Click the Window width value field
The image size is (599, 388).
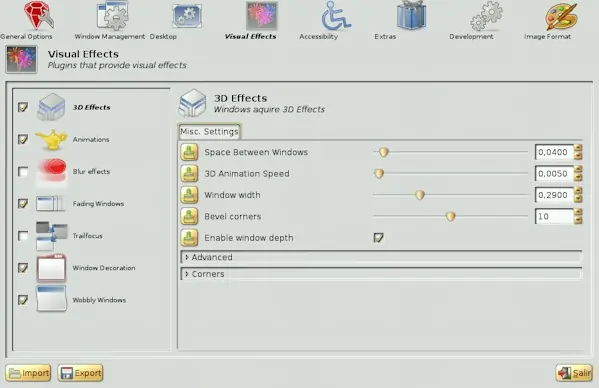click(x=554, y=195)
